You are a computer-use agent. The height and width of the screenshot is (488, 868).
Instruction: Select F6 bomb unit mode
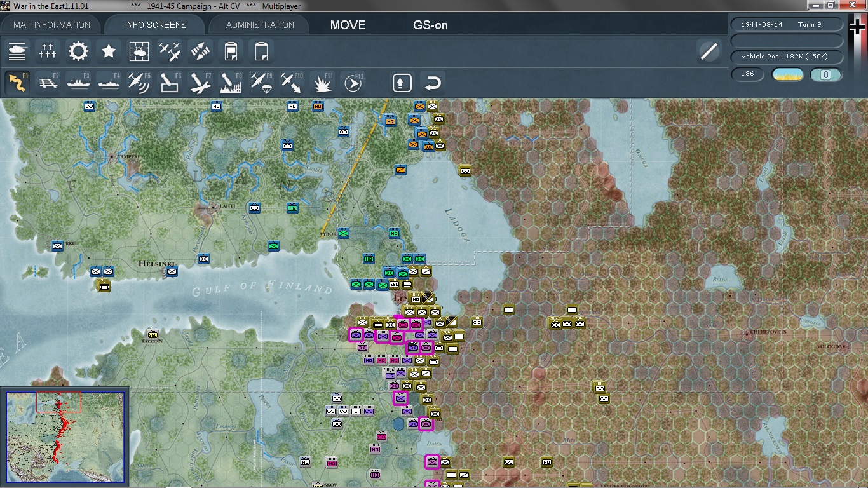click(x=170, y=83)
